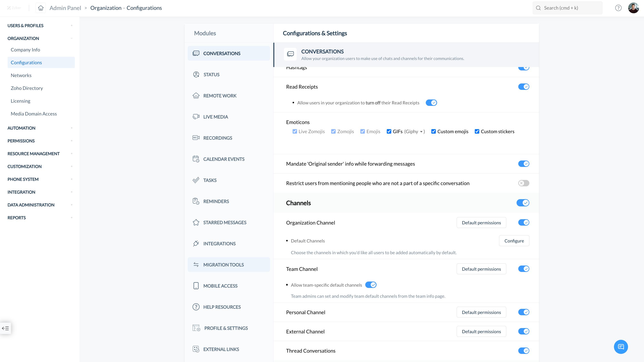Toggle the Read Receipts switch

click(x=524, y=87)
